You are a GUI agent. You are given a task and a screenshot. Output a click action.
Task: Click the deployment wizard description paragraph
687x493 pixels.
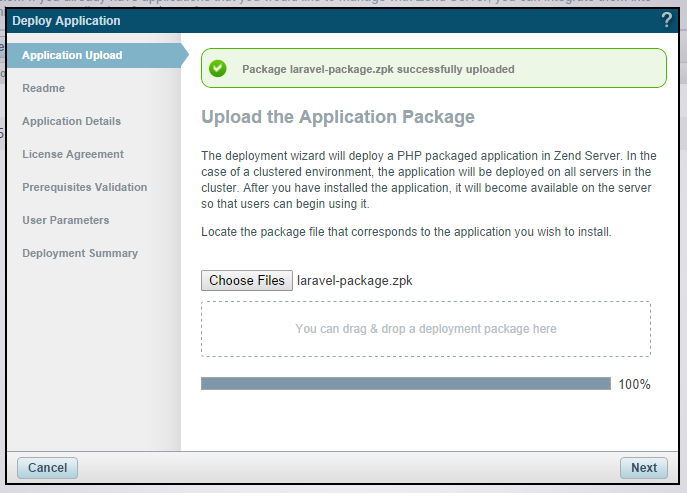426,180
